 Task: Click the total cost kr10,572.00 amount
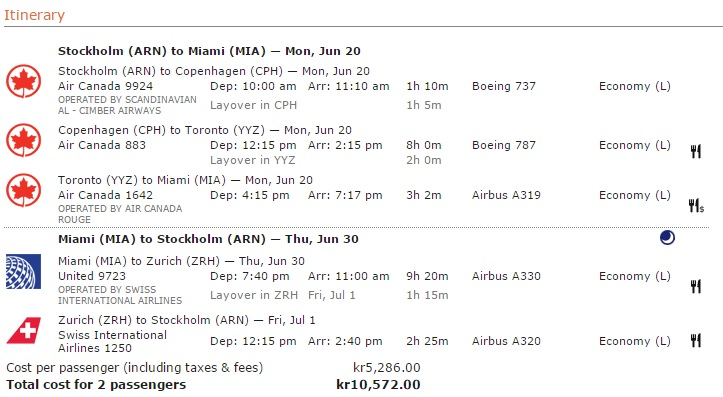click(379, 385)
